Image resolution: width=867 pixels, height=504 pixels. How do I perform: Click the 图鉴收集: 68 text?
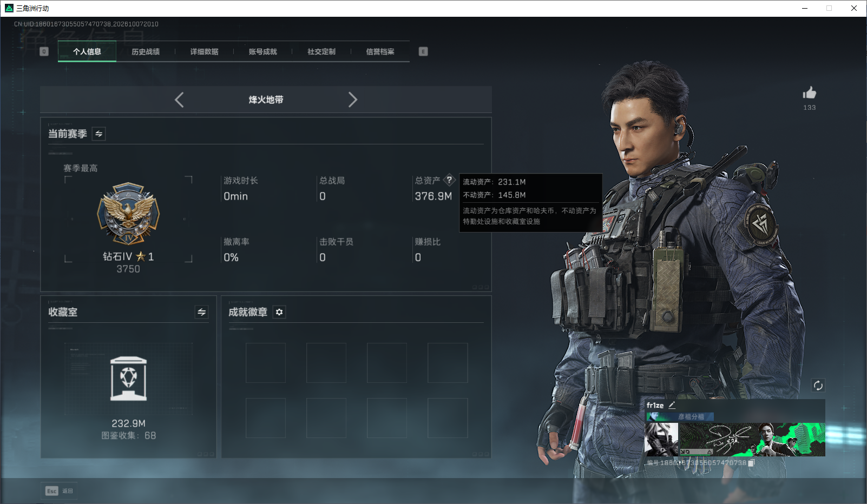128,436
